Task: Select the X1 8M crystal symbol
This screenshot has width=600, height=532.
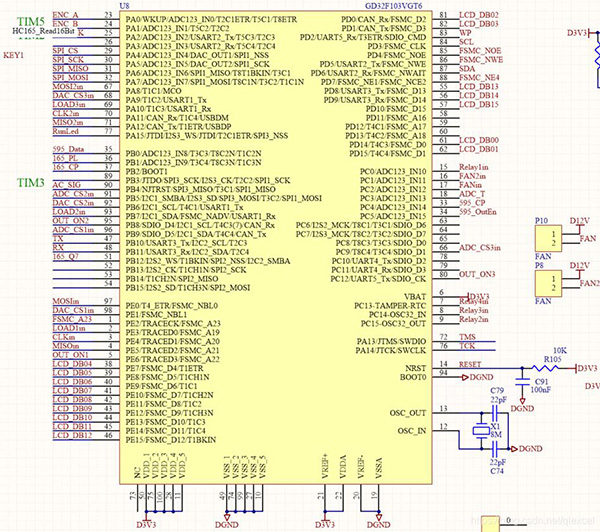Action: [481, 431]
